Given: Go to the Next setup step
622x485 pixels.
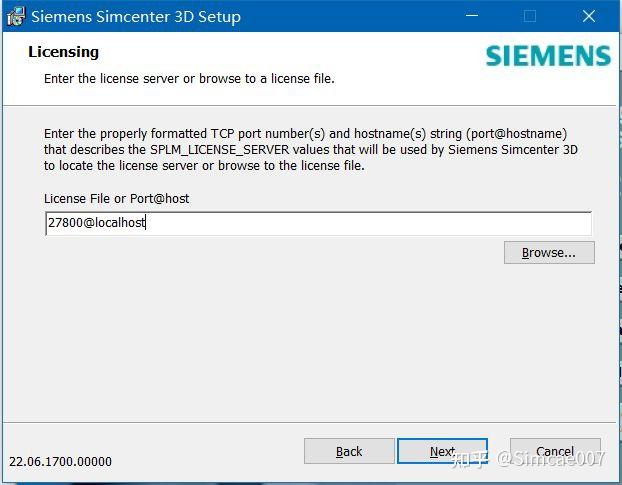Looking at the screenshot, I should point(442,451).
